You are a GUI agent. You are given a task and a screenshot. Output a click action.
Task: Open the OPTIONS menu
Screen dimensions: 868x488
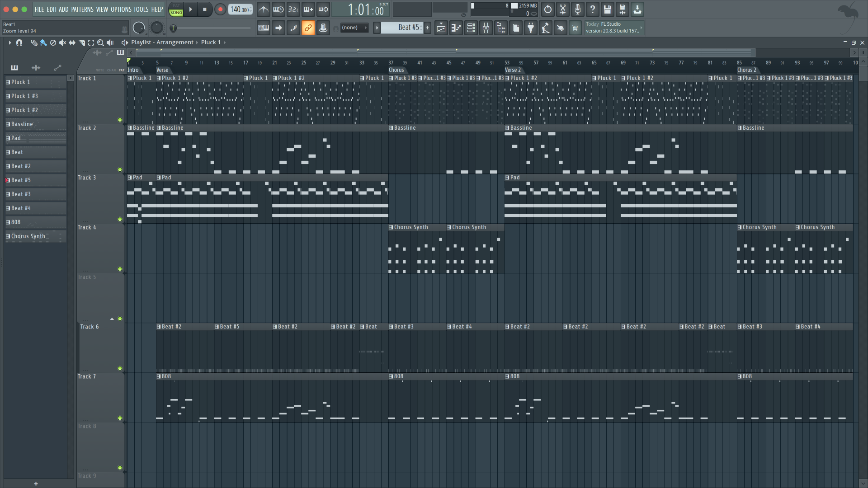[x=121, y=9]
